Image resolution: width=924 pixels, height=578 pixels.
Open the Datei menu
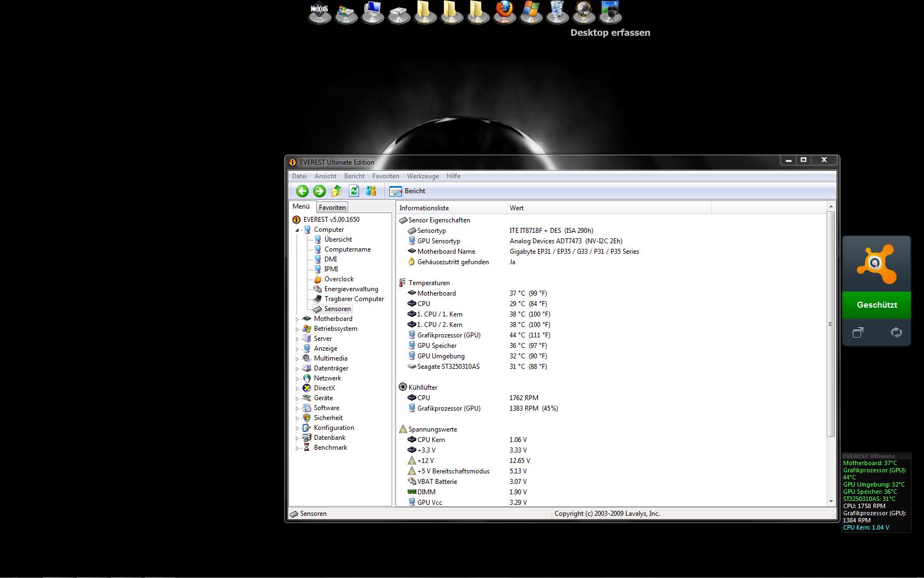[299, 176]
